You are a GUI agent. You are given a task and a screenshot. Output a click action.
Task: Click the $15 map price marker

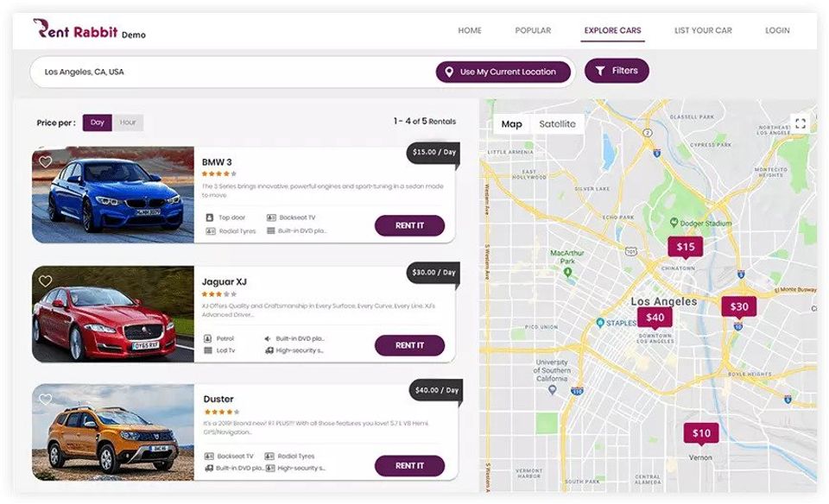[x=685, y=247]
